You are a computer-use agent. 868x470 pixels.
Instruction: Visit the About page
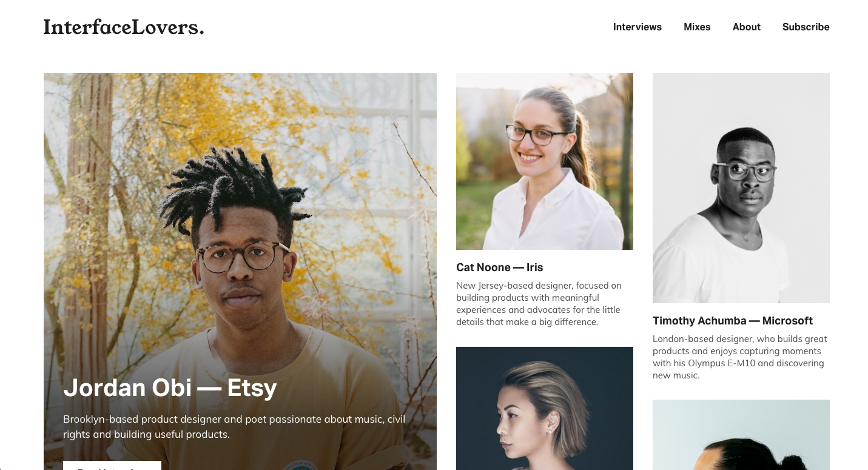click(x=746, y=27)
